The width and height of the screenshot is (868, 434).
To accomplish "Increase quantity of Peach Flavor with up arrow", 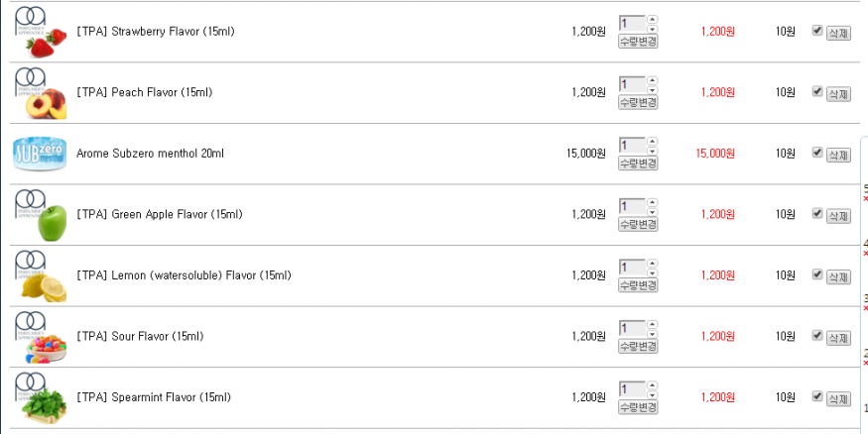I will [x=652, y=80].
